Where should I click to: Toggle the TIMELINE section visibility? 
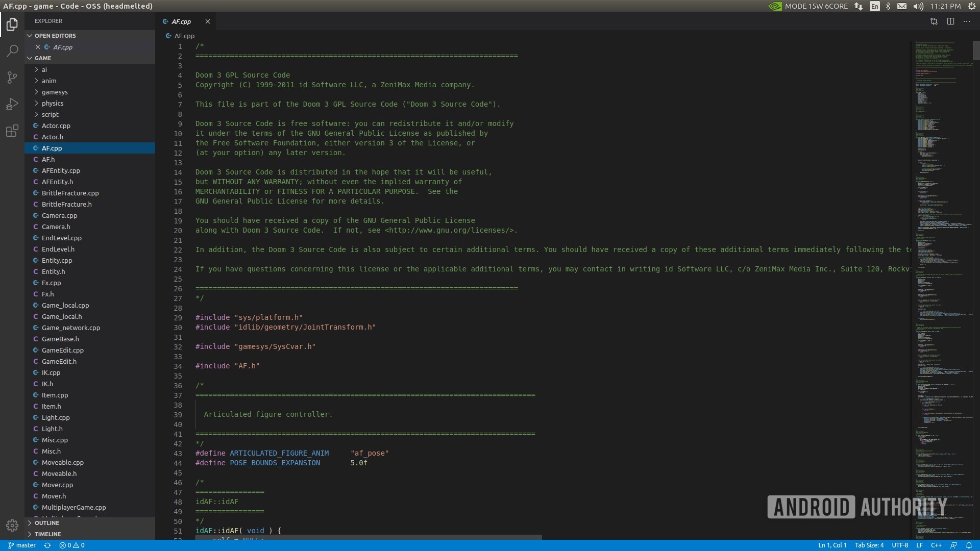click(47, 534)
